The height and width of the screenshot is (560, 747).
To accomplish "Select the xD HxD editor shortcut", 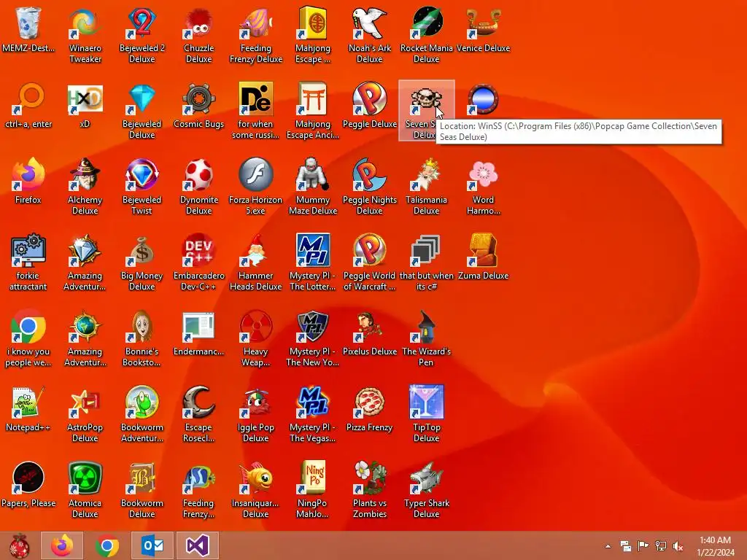I will pyautogui.click(x=85, y=98).
